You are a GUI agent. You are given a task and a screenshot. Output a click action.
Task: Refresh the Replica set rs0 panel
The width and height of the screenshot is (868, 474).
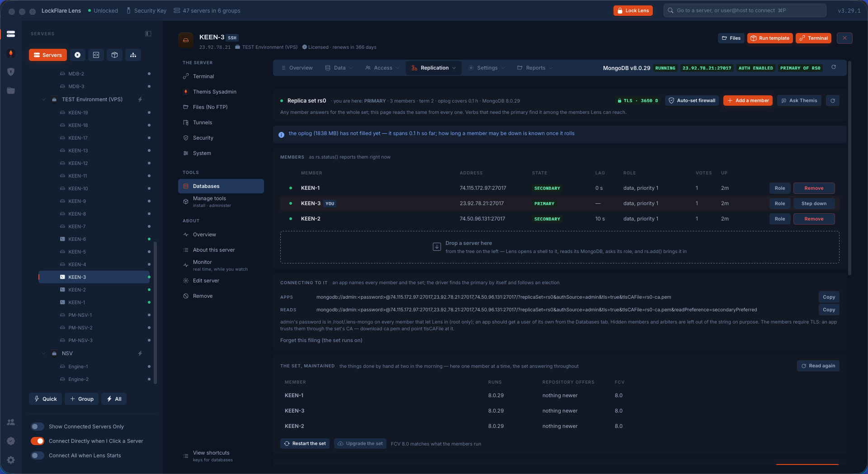pos(833,101)
